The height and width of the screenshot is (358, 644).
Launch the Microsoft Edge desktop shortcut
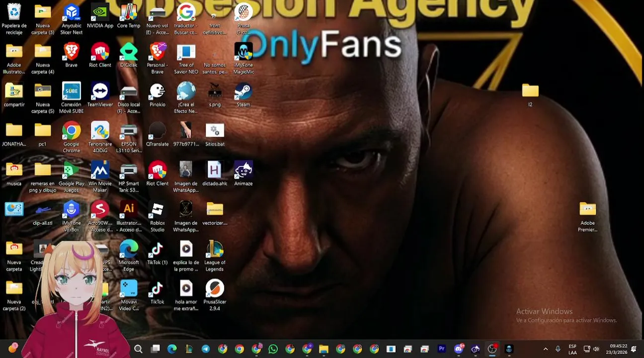coord(129,256)
